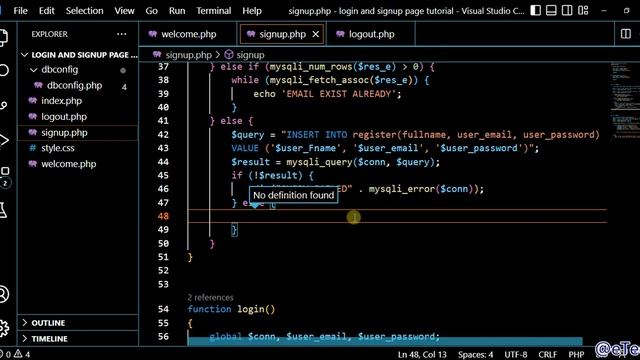Expand the TIMELINE section
The width and height of the screenshot is (640, 360).
(78, 339)
